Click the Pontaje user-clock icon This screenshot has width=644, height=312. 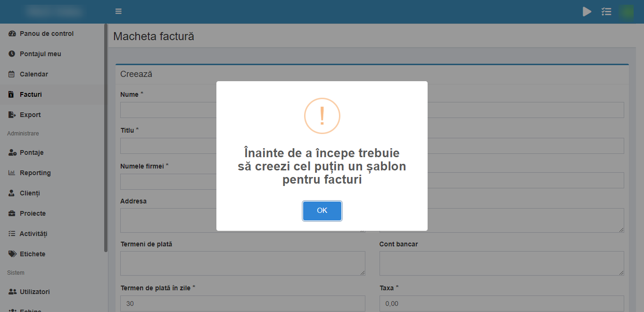pyautogui.click(x=13, y=152)
